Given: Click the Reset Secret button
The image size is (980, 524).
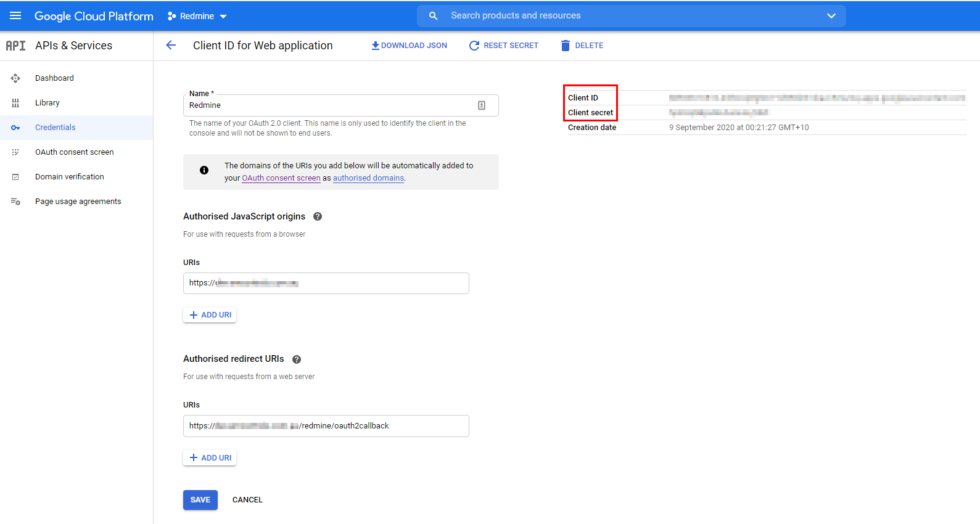Looking at the screenshot, I should 504,46.
